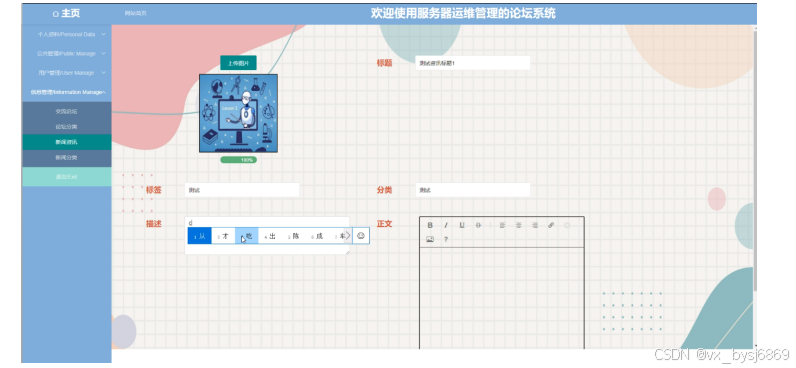
Task: Expand the Public Manage menu
Action: 67,53
